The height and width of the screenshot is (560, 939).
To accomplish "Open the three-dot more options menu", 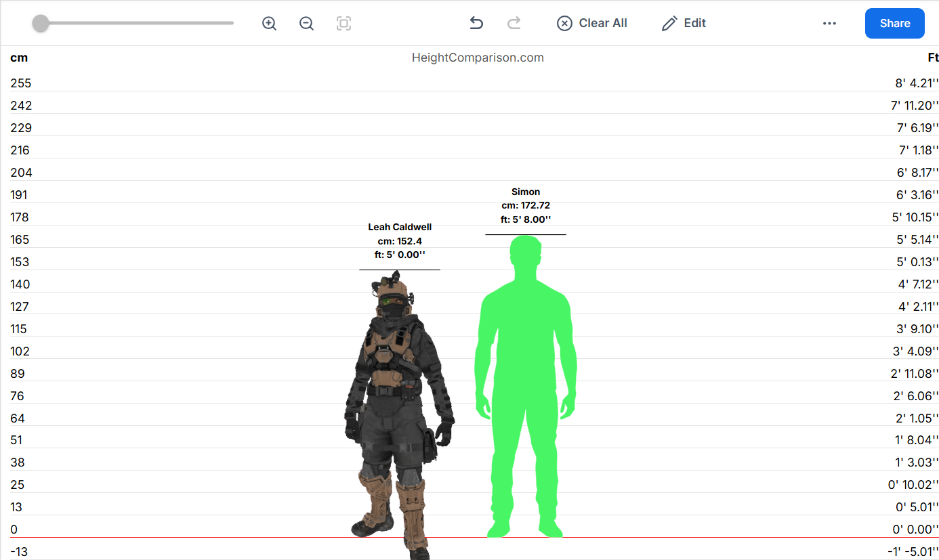I will [x=829, y=24].
